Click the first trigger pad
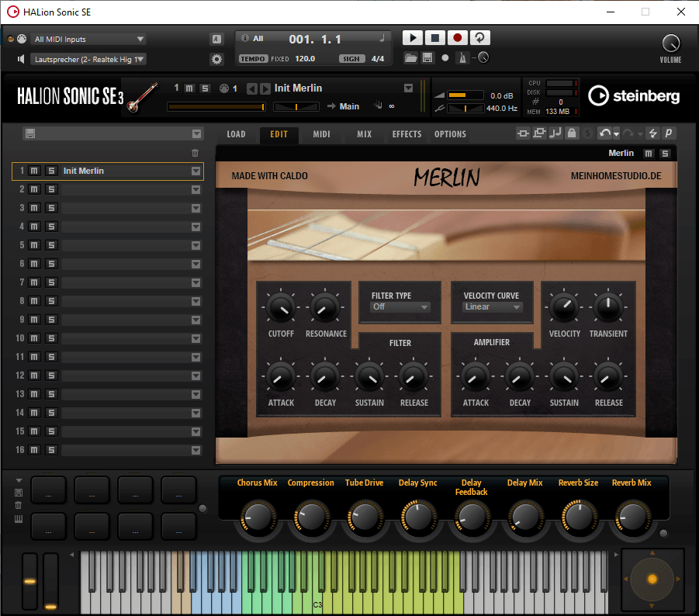The width and height of the screenshot is (699, 616). pyautogui.click(x=49, y=490)
